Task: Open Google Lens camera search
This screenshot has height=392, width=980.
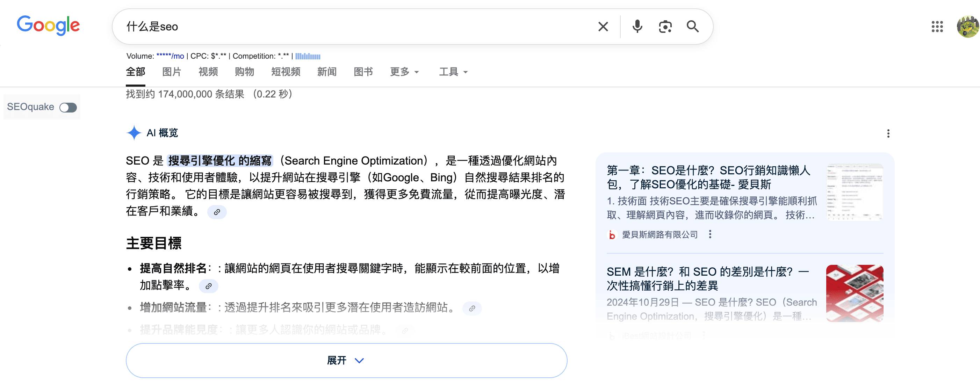Action: click(x=665, y=27)
